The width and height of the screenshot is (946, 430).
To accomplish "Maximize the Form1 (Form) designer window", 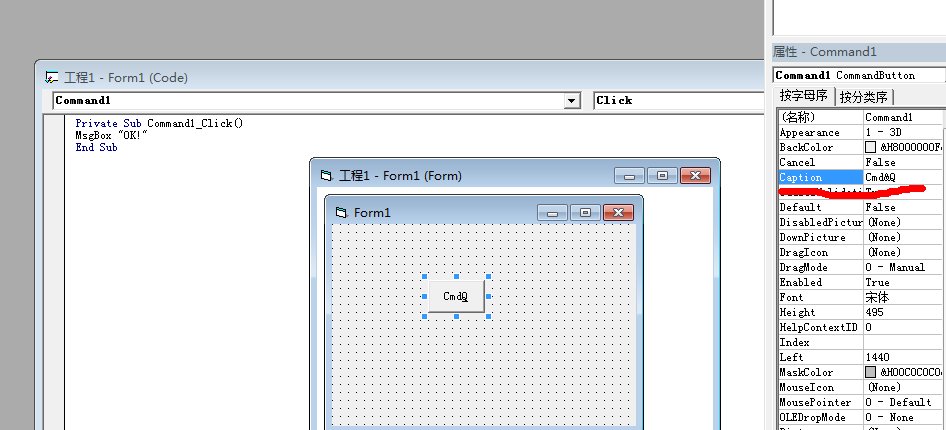I will [x=662, y=175].
